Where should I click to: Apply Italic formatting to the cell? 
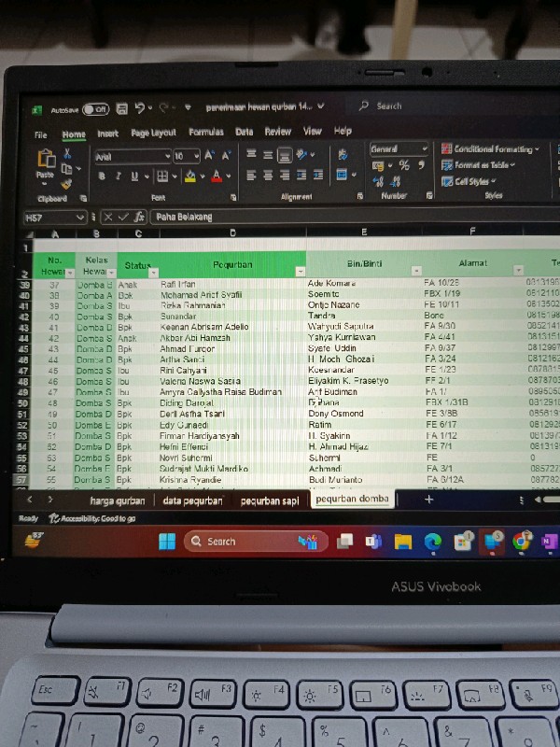118,176
